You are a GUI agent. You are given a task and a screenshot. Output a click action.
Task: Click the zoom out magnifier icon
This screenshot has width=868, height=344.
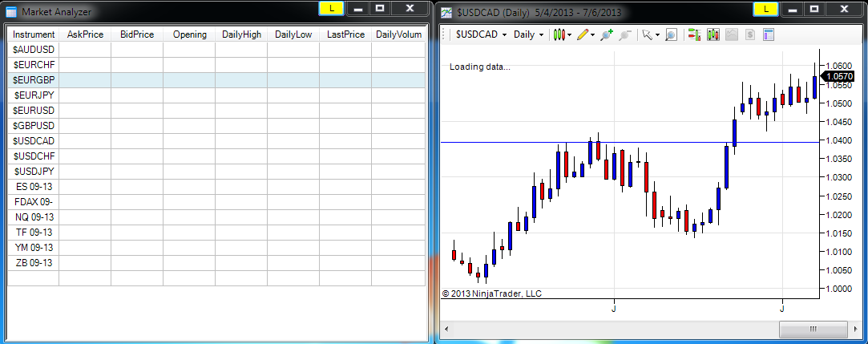coord(625,34)
